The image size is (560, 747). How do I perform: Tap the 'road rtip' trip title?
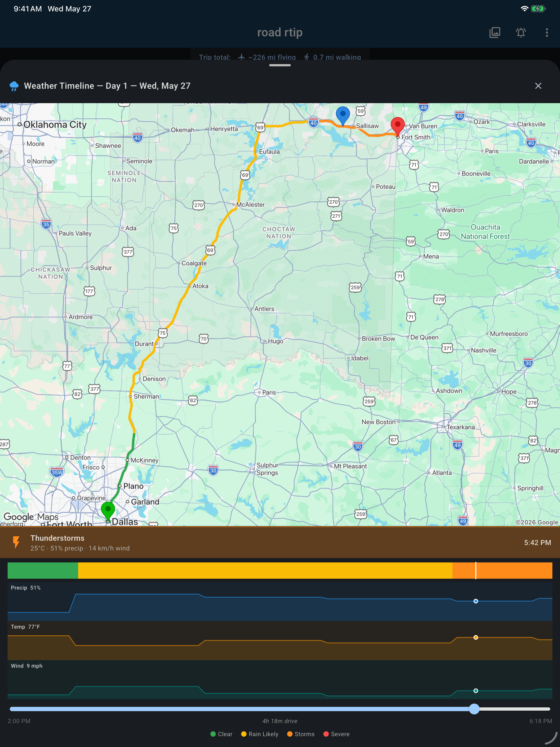(x=280, y=32)
